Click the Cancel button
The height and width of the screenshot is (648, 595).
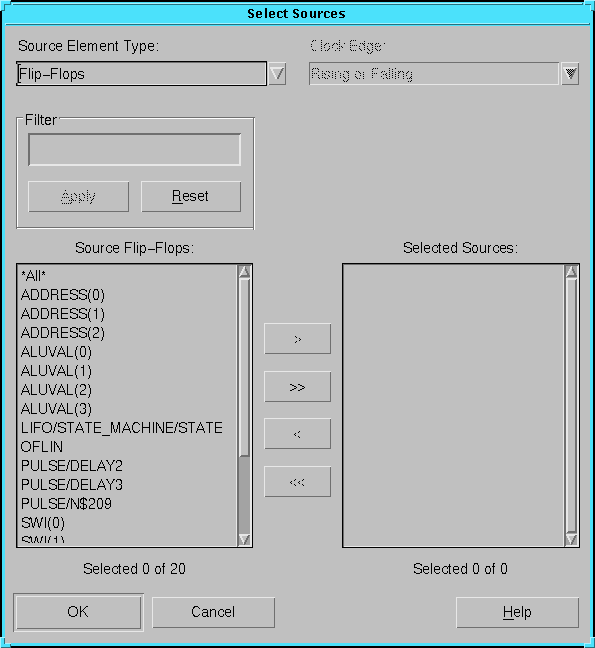213,612
